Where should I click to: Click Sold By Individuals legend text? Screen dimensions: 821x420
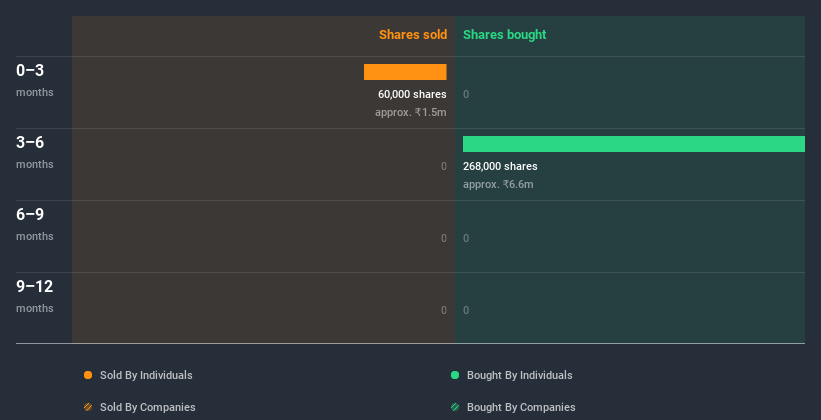pyautogui.click(x=146, y=375)
